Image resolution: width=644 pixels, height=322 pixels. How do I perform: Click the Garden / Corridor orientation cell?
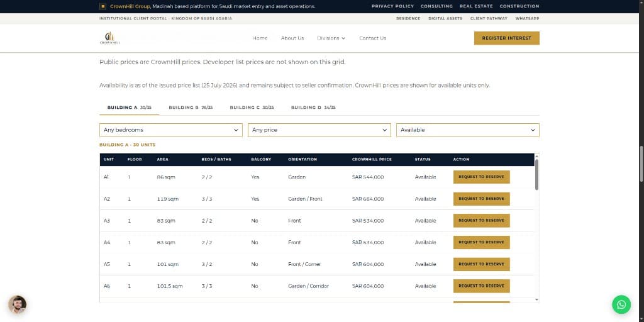click(308, 286)
